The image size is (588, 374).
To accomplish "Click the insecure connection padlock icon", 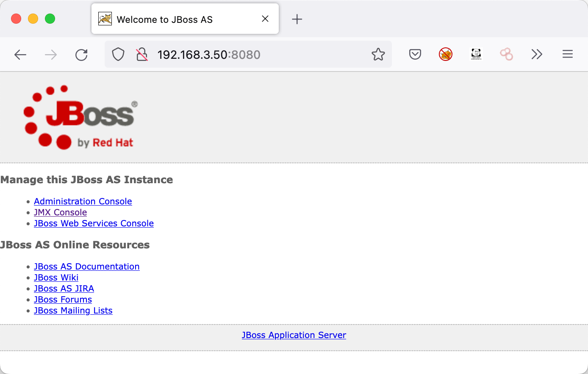I will (142, 55).
